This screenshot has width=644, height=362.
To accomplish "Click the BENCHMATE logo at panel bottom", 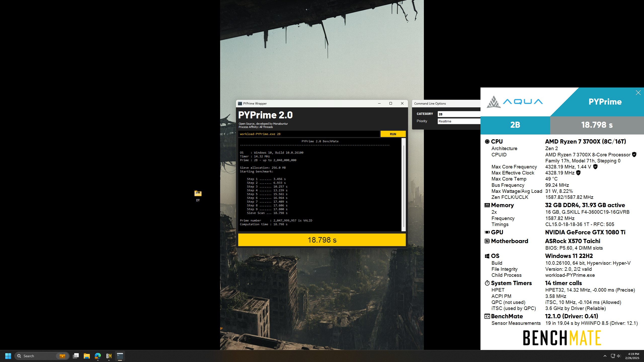I will [x=562, y=338].
